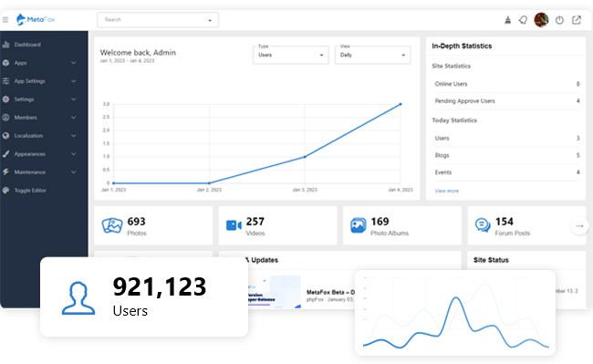
Task: Expand the App Settings chevron
Action: pyautogui.click(x=73, y=81)
